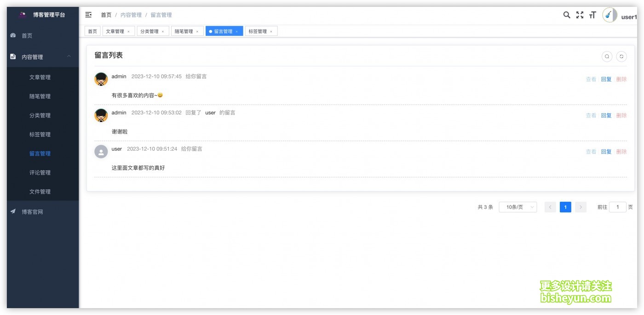The height and width of the screenshot is (315, 644).
Task: Toggle the sidebar collapse hamburger icon
Action: click(88, 15)
